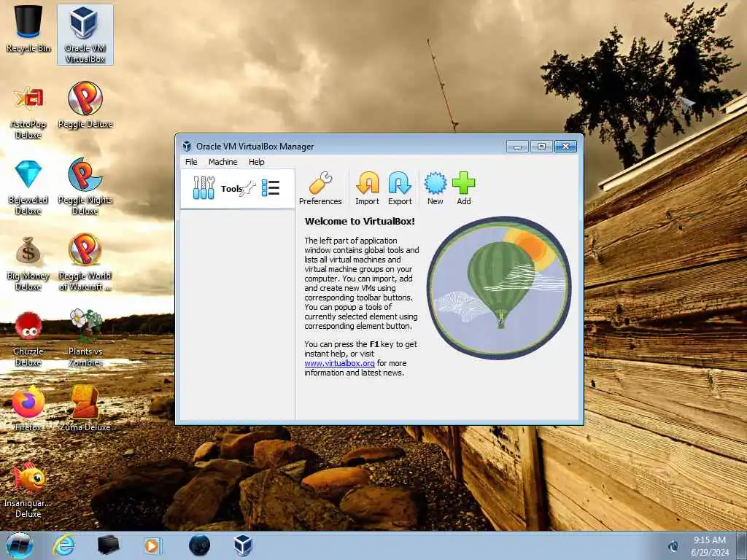Click the black folder taskbar icon
747x560 pixels.
[x=108, y=545]
